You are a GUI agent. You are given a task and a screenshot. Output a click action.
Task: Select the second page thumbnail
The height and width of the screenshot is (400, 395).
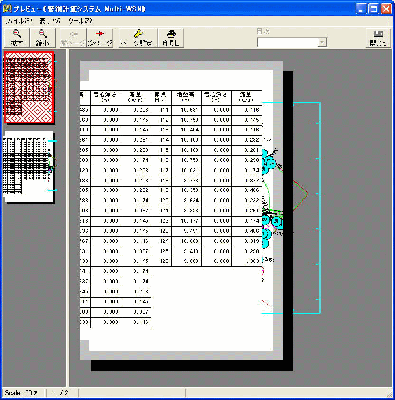pyautogui.click(x=29, y=167)
